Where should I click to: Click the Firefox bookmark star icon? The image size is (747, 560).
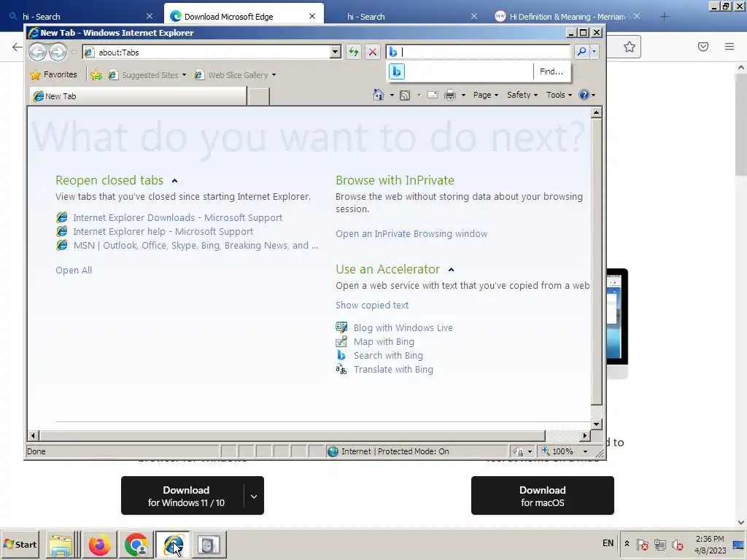click(630, 47)
